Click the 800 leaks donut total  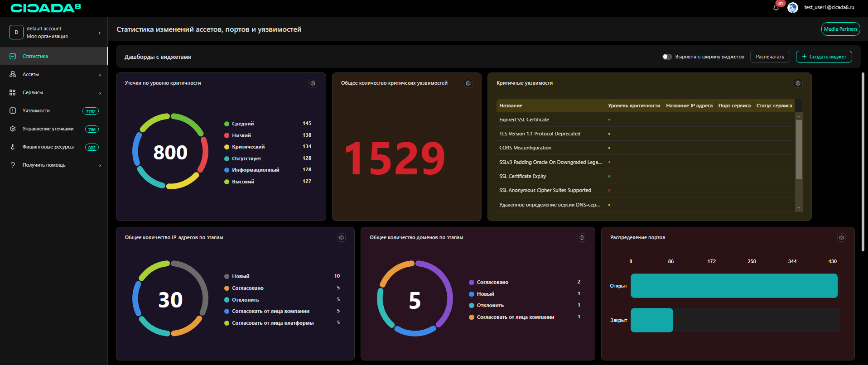[170, 152]
